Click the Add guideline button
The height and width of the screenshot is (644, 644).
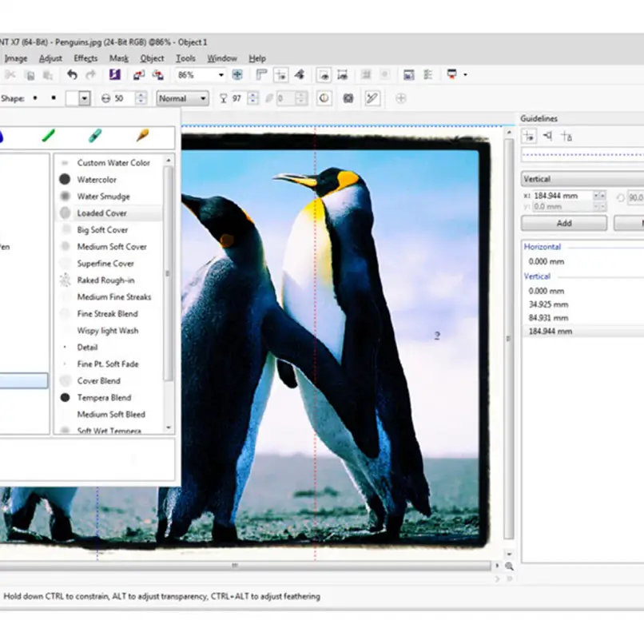pos(563,224)
